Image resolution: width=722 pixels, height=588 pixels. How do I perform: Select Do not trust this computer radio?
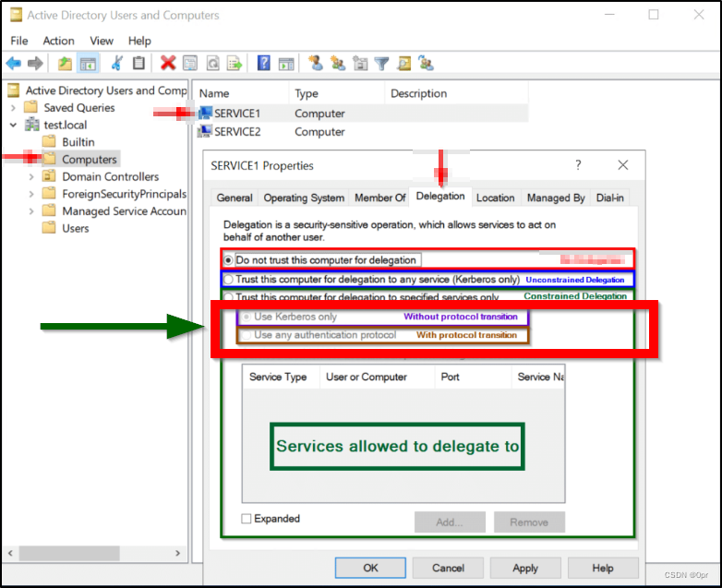click(x=228, y=260)
